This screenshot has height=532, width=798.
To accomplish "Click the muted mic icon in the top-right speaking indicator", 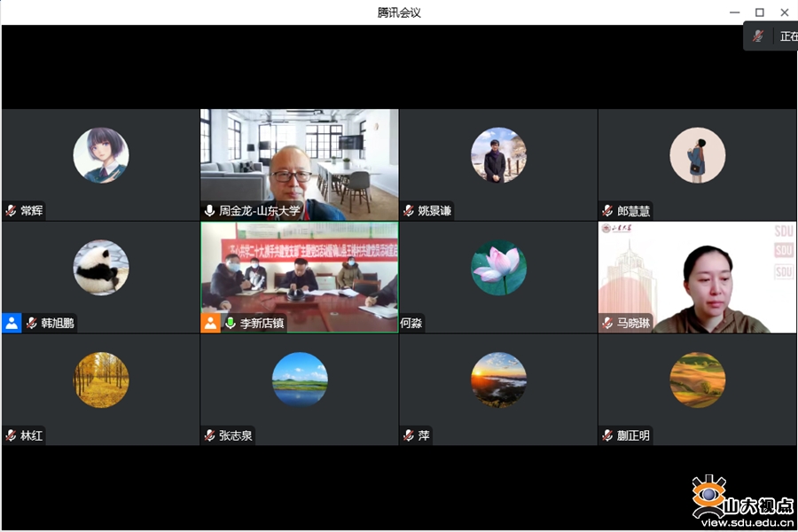I will [758, 36].
